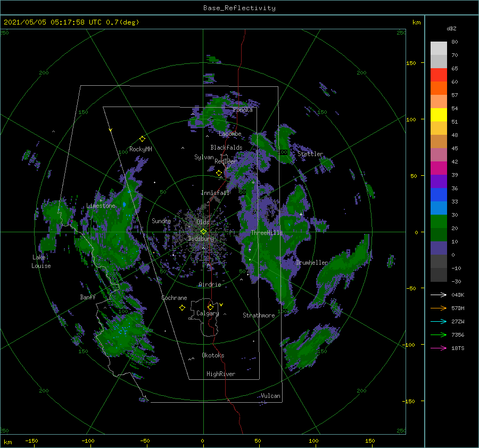The image size is (479, 448).
Task: Select the red 60 dBZ color swatch
Action: point(439,75)
